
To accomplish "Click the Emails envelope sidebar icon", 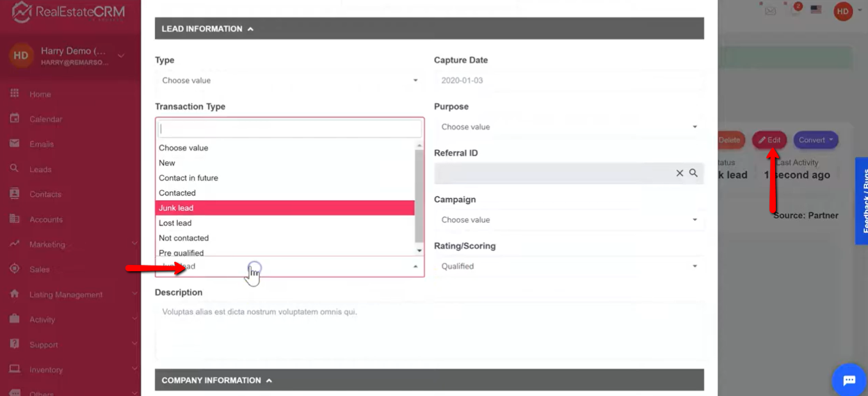I will pos(15,143).
